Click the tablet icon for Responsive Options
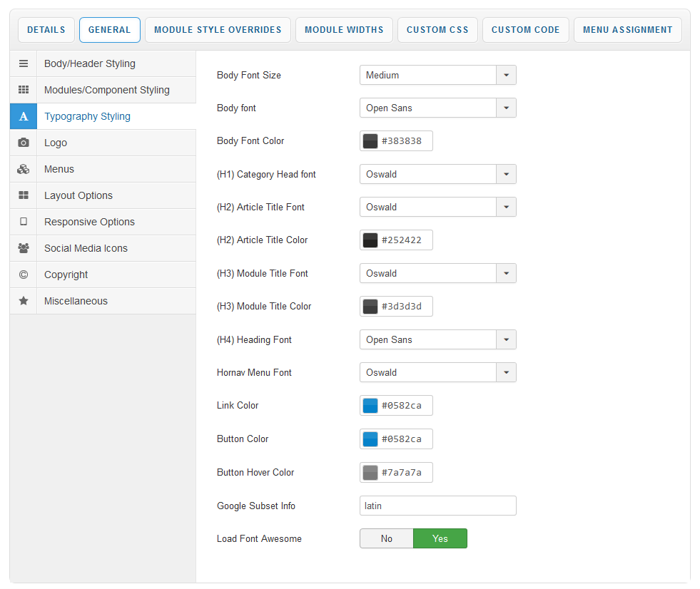 coord(24,222)
